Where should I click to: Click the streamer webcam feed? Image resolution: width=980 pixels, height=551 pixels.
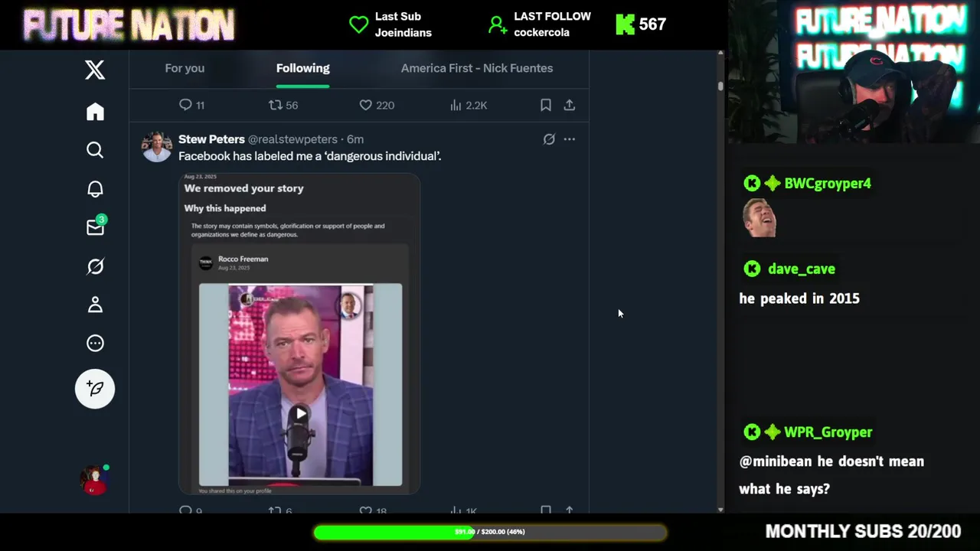point(854,72)
